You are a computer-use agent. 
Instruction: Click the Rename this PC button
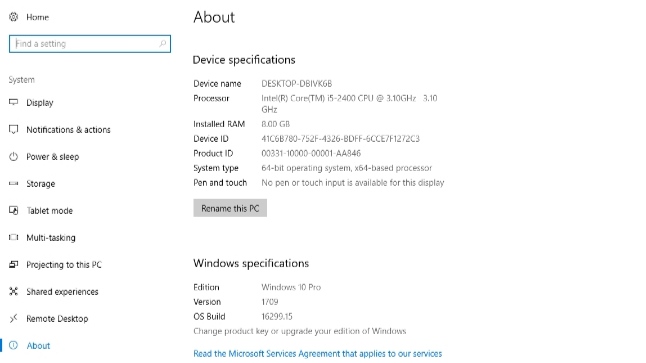230,208
